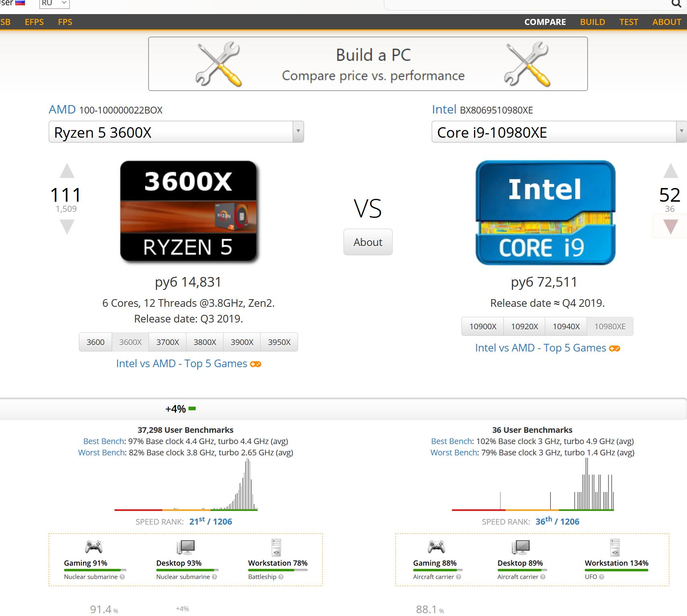Click the Gaming 91% gamepad icon
This screenshot has width=687, height=616.
point(93,547)
